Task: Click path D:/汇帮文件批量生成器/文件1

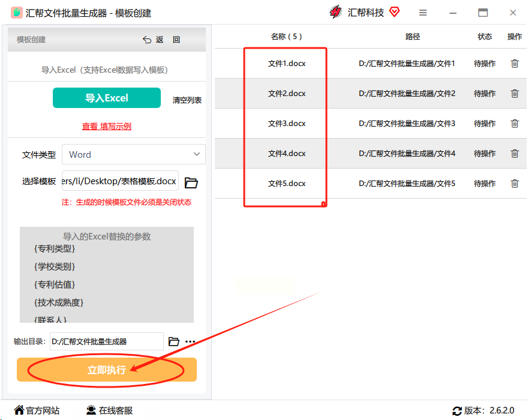Action: [407, 64]
